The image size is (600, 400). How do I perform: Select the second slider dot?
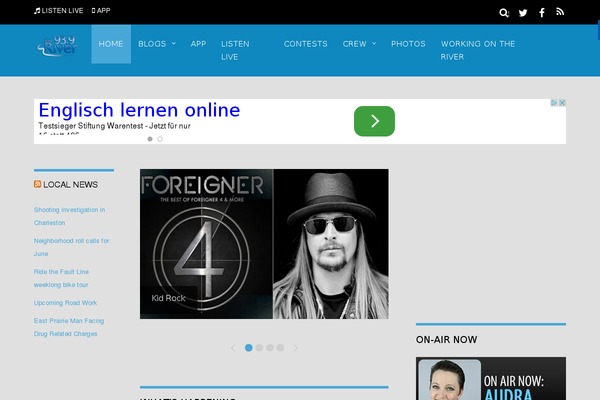(x=259, y=348)
